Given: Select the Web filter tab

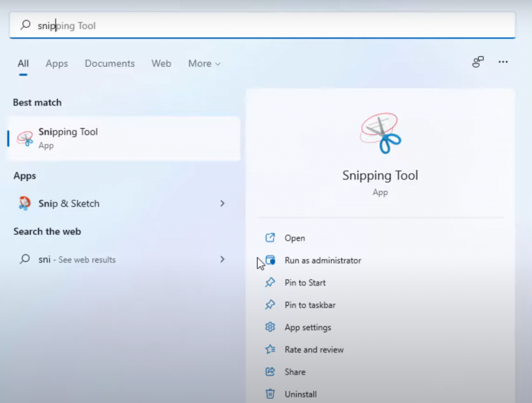Looking at the screenshot, I should point(161,63).
